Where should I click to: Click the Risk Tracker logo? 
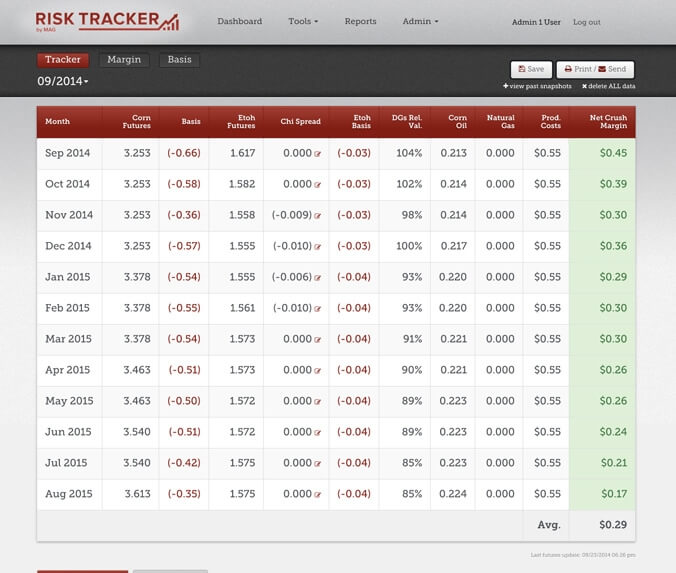click(107, 22)
